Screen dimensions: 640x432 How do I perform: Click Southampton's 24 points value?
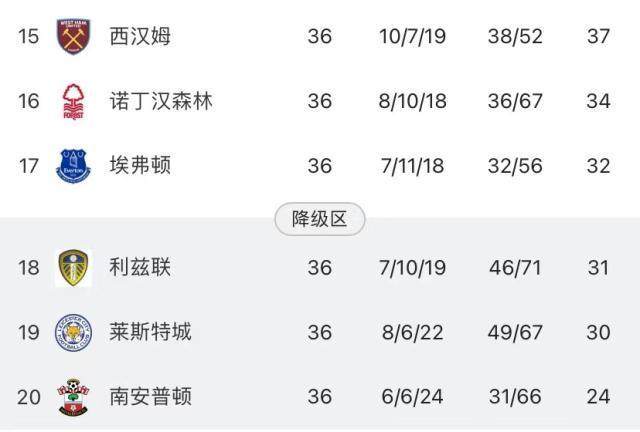pos(598,396)
